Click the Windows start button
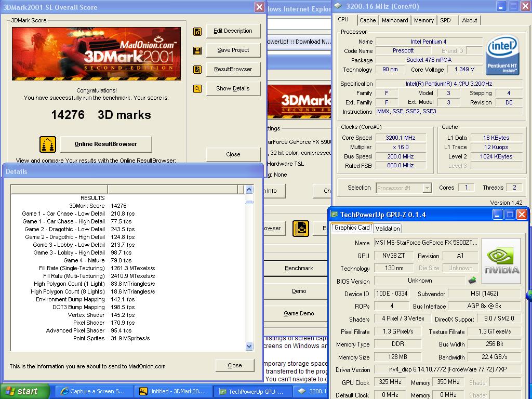 pos(24,391)
